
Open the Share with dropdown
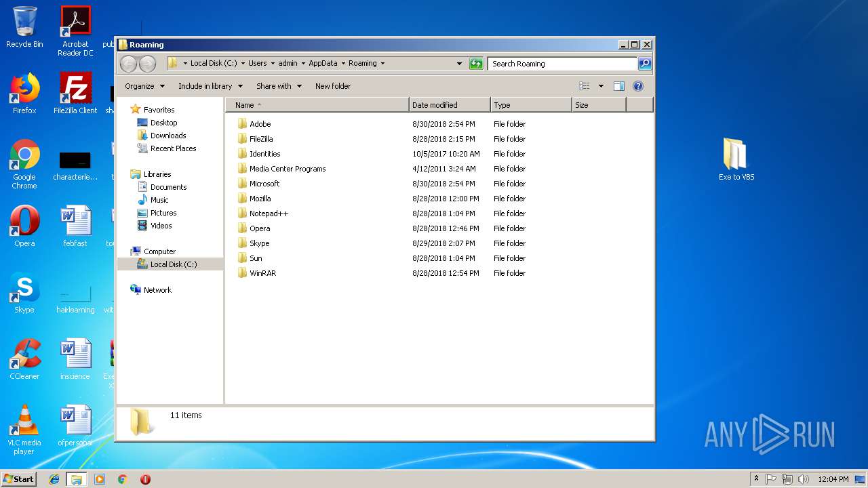[279, 86]
